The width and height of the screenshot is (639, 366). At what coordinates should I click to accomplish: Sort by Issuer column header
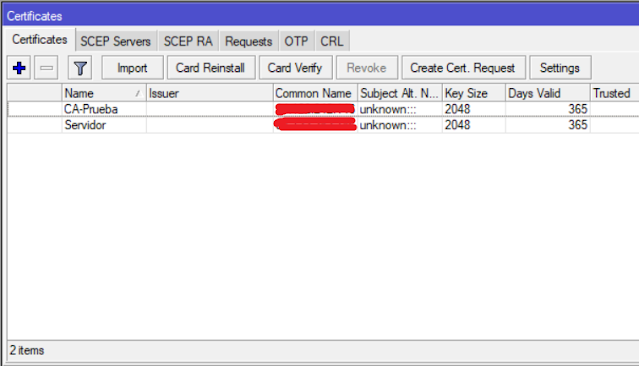(209, 93)
